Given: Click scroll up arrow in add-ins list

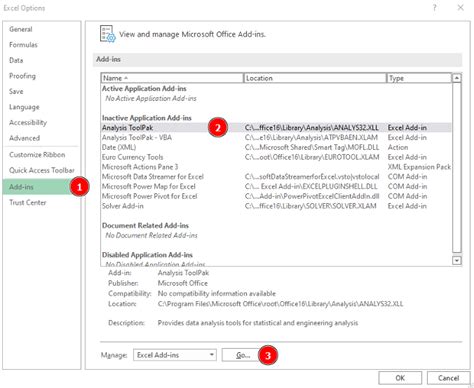Looking at the screenshot, I should (456, 78).
